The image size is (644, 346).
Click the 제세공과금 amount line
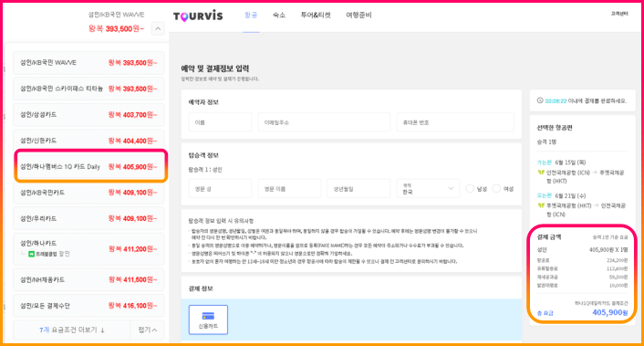582,277
